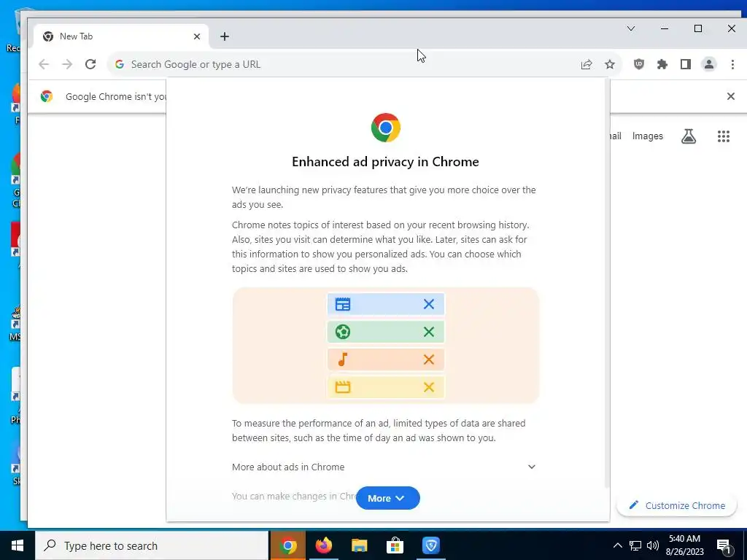Open the uBlock shield extension icon
This screenshot has width=747, height=560.
[639, 64]
